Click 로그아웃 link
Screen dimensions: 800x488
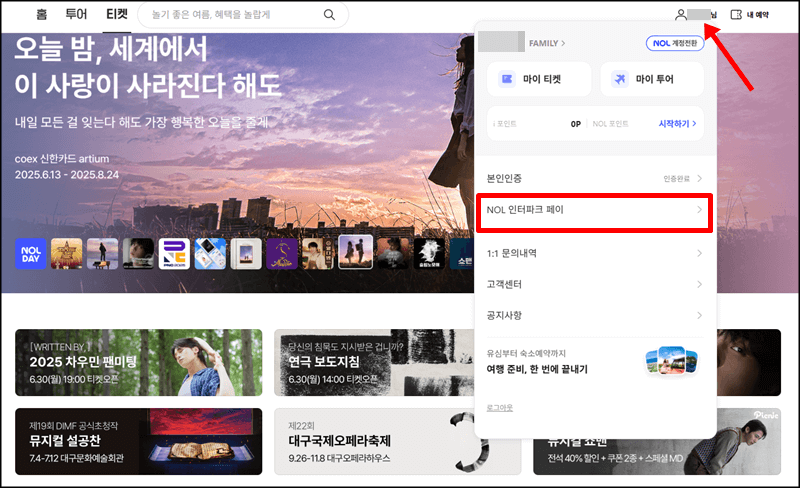(499, 408)
